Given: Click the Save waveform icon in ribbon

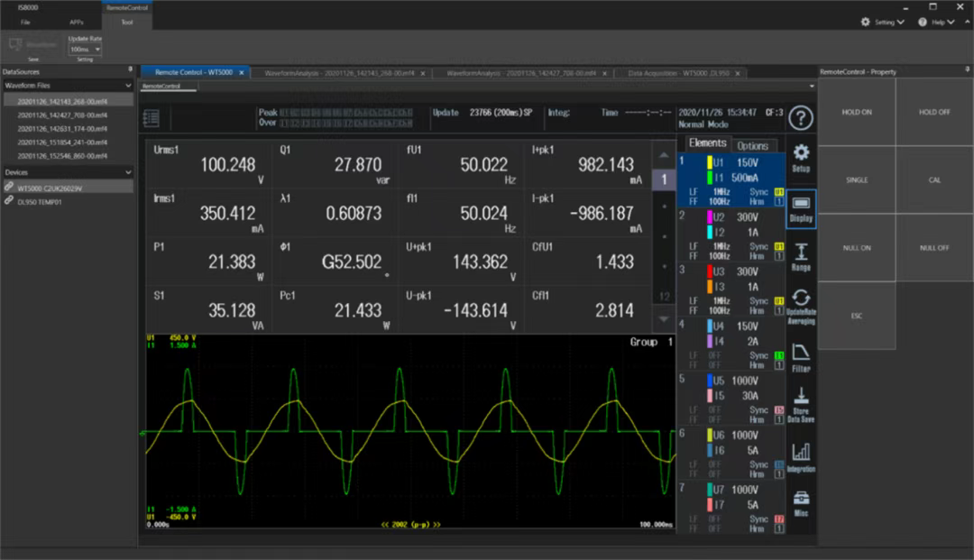Looking at the screenshot, I should click(x=15, y=45).
